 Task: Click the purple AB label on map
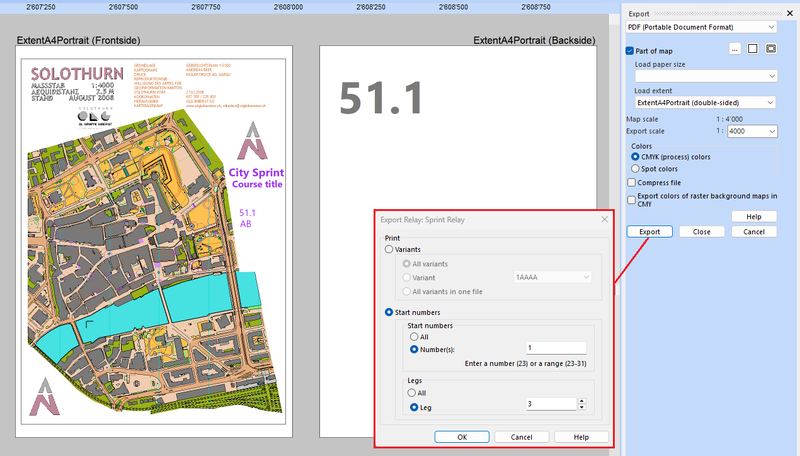(x=245, y=224)
